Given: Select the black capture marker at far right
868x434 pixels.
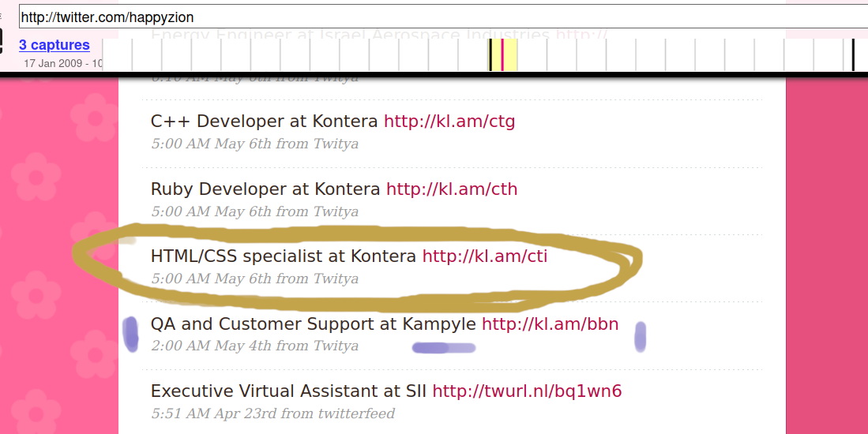Looking at the screenshot, I should pyautogui.click(x=853, y=55).
